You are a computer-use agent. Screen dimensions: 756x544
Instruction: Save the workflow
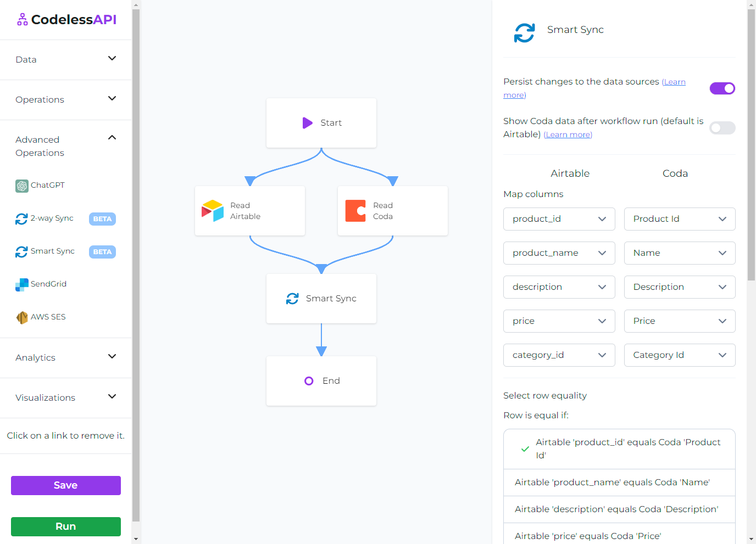click(66, 485)
